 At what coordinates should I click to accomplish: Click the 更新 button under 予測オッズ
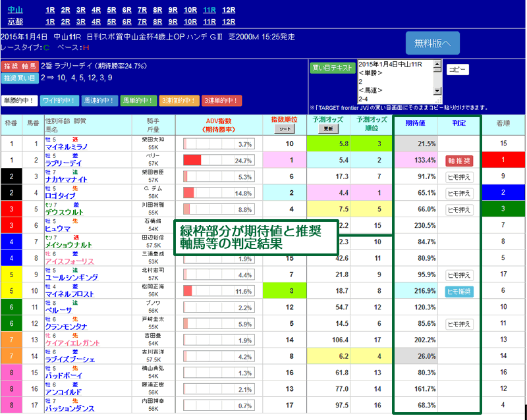point(328,129)
